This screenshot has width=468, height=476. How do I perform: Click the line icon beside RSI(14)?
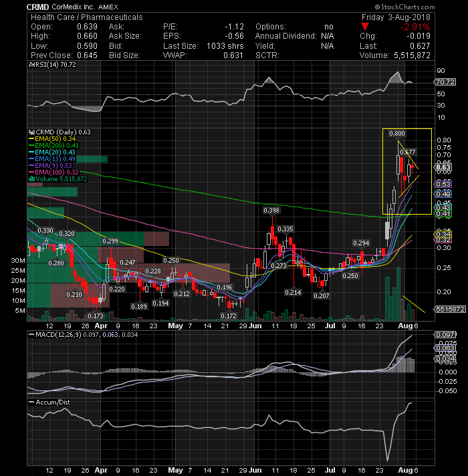pyautogui.click(x=31, y=65)
